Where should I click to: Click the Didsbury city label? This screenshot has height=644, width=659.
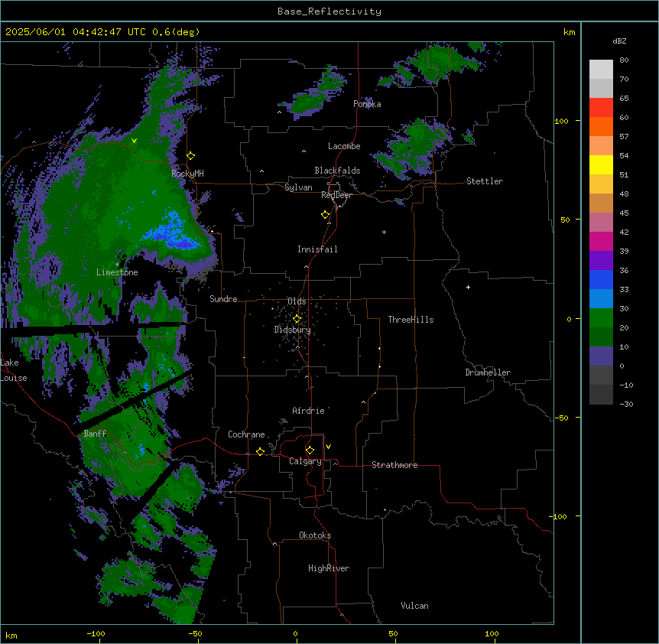tap(293, 330)
